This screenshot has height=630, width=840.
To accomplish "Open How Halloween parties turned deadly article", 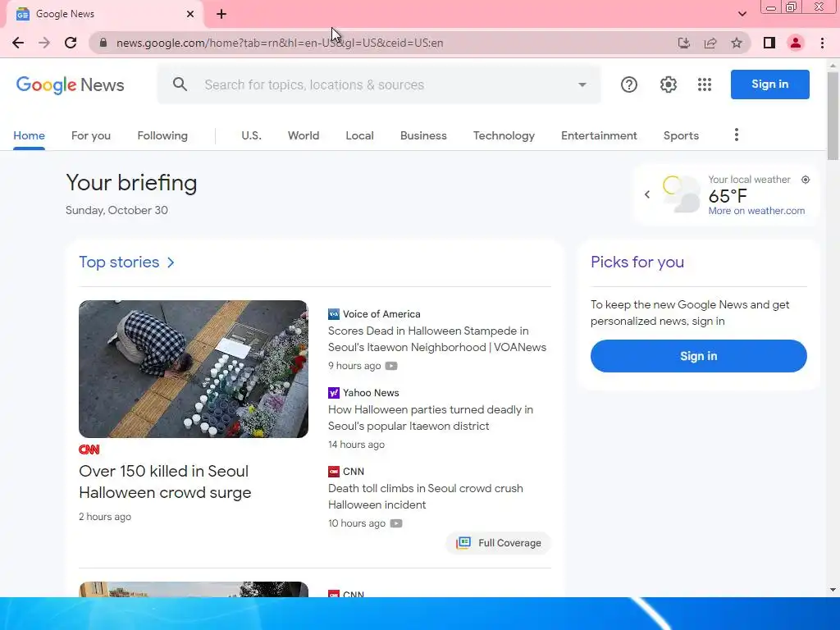I will pos(431,418).
